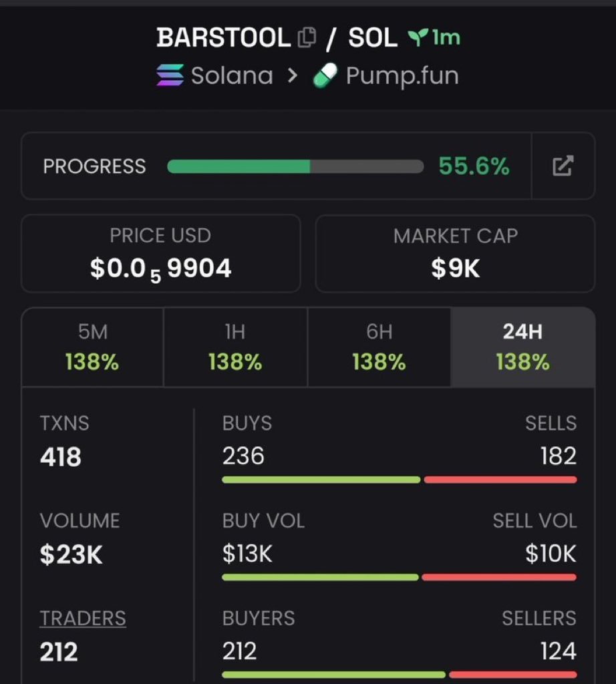Viewport: 616px width, 684px height.
Task: Click the bonding curve progress bar
Action: (x=295, y=166)
